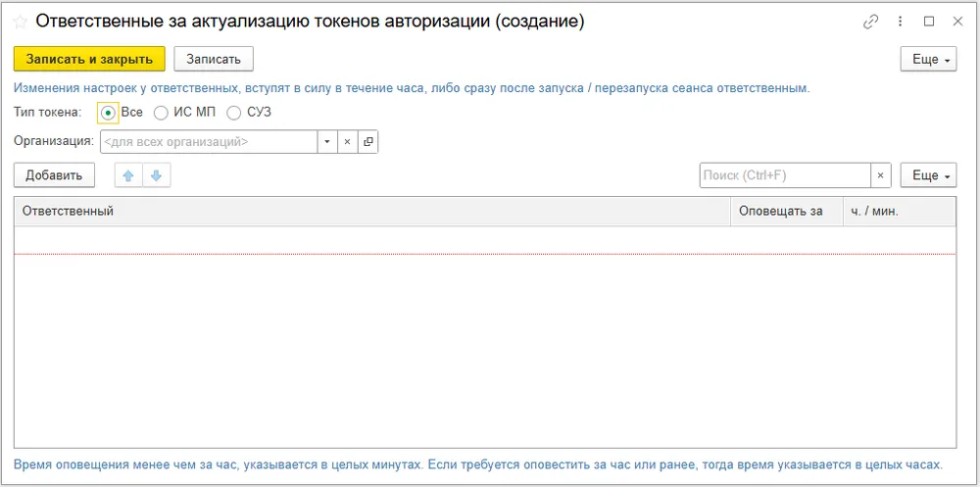Click Записать и закрыть button
The image size is (980, 487).
[x=89, y=60]
